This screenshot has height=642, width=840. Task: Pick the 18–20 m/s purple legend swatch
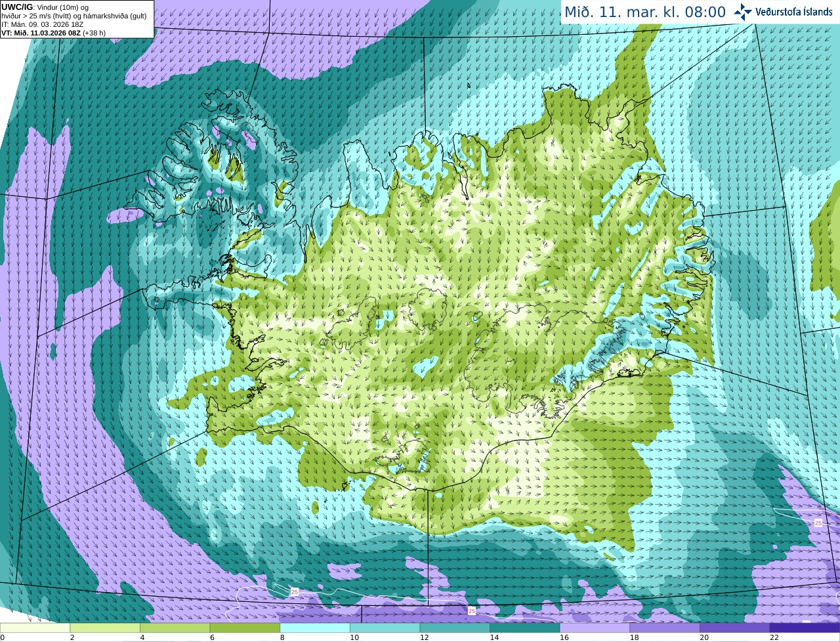(665, 628)
